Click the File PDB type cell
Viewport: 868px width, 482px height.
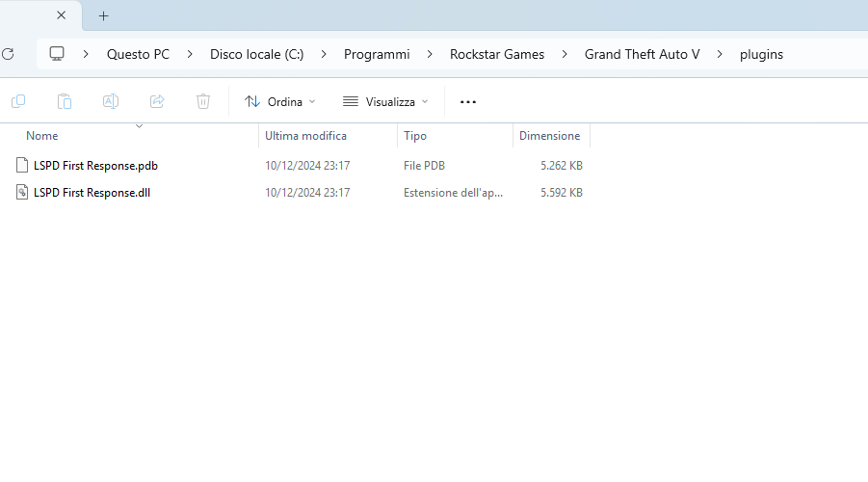pyautogui.click(x=424, y=166)
